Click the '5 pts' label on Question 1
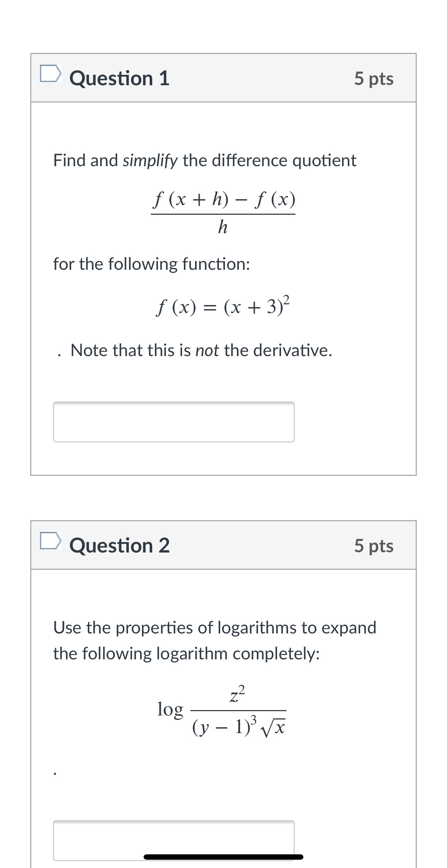Viewport: 447px width, 868px height. (375, 79)
